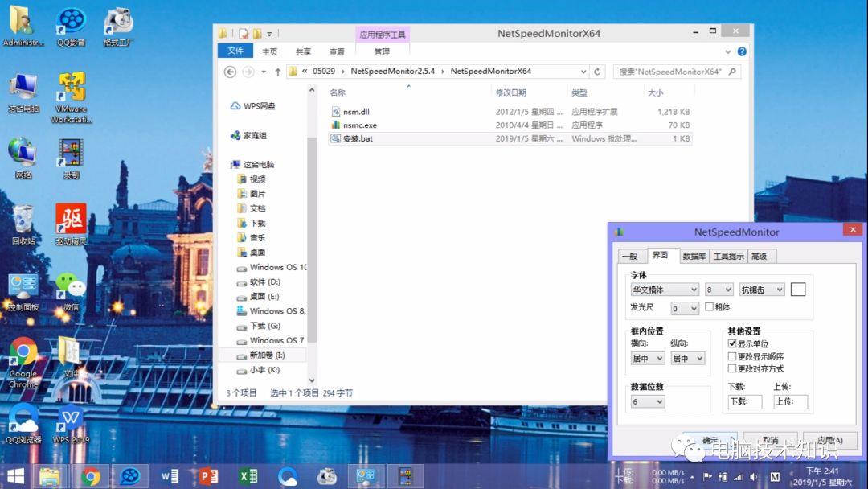Open WPS网盘 in navigation pane
This screenshot has width=868, height=489.
tap(259, 106)
